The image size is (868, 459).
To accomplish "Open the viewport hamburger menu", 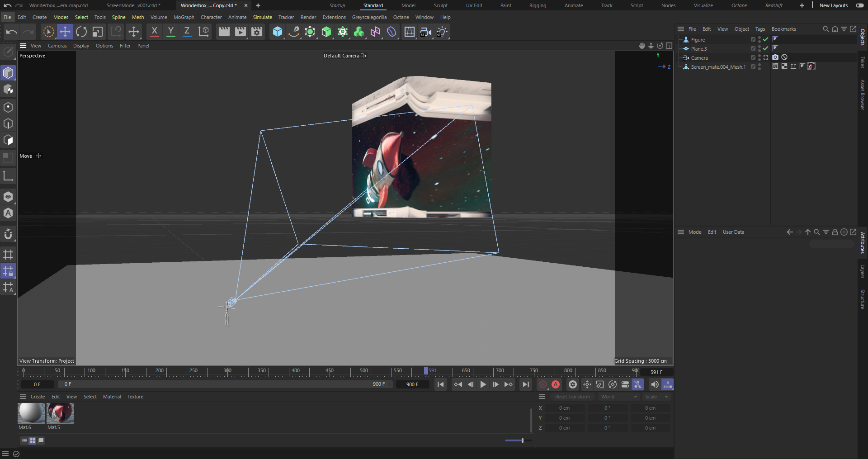I will click(23, 46).
